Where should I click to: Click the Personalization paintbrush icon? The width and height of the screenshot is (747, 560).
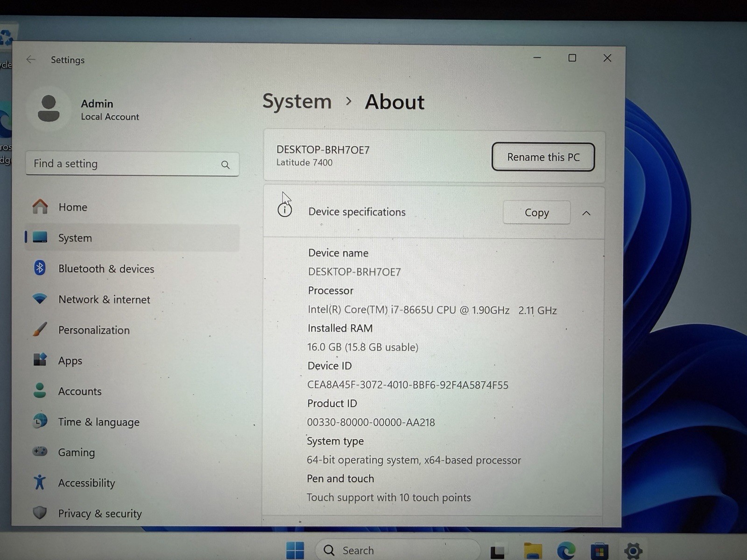coord(40,329)
